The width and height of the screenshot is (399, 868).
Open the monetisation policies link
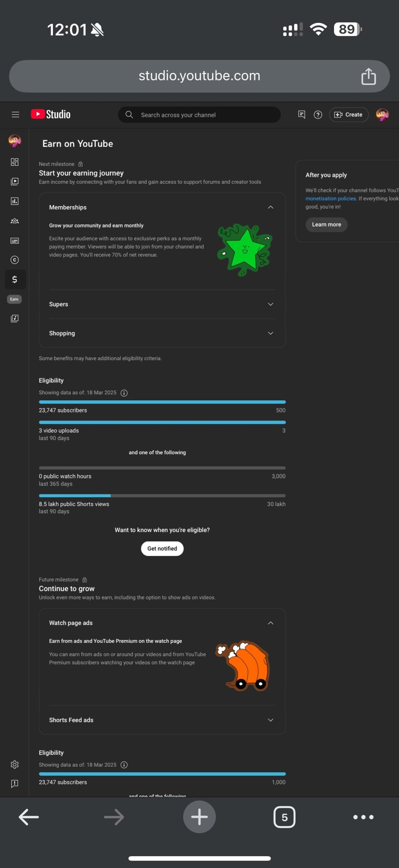(x=331, y=199)
